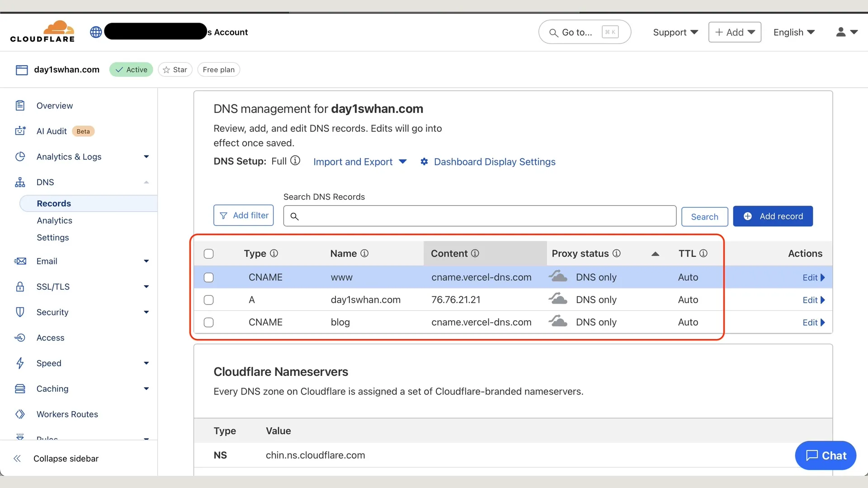Click the site window icon beside day1swhan.com
868x488 pixels.
22,70
